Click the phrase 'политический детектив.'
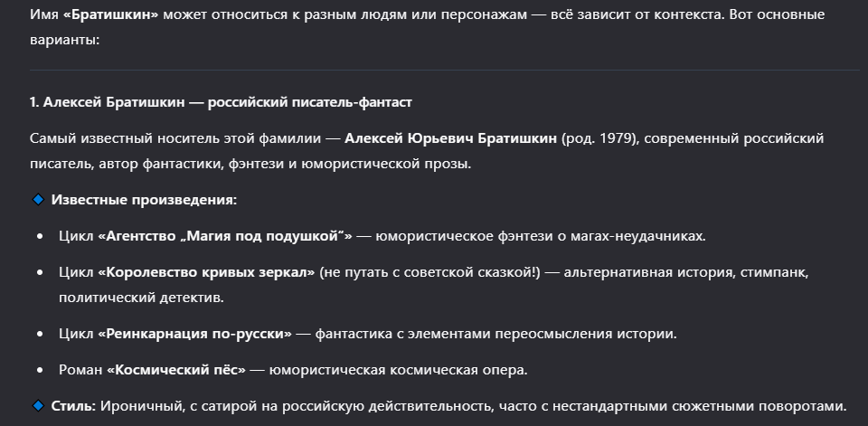The width and height of the screenshot is (868, 426). click(141, 298)
